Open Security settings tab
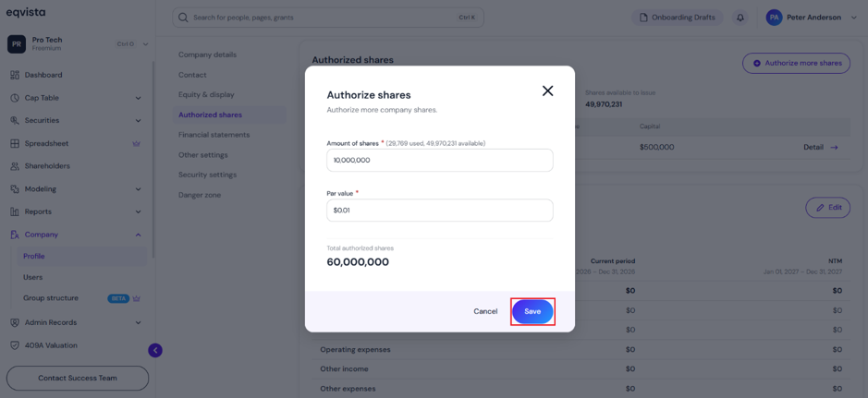Image resolution: width=868 pixels, height=398 pixels. coord(208,175)
